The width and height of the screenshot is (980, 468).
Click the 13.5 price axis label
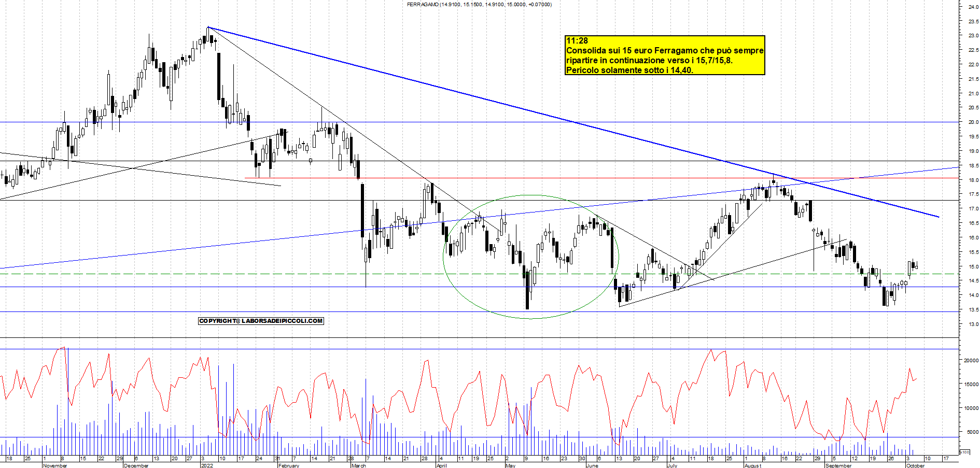[x=973, y=310]
